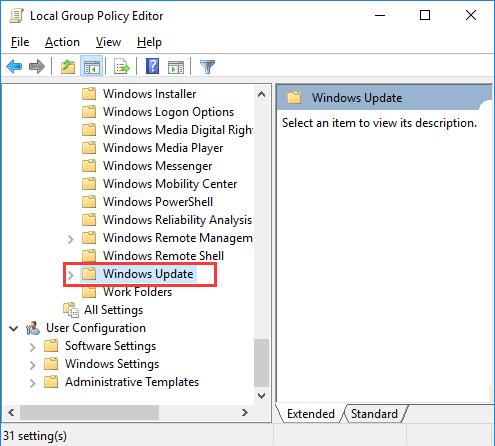The height and width of the screenshot is (446, 495).
Task: Click tree vertical scrollbar up arrow
Action: 262,94
